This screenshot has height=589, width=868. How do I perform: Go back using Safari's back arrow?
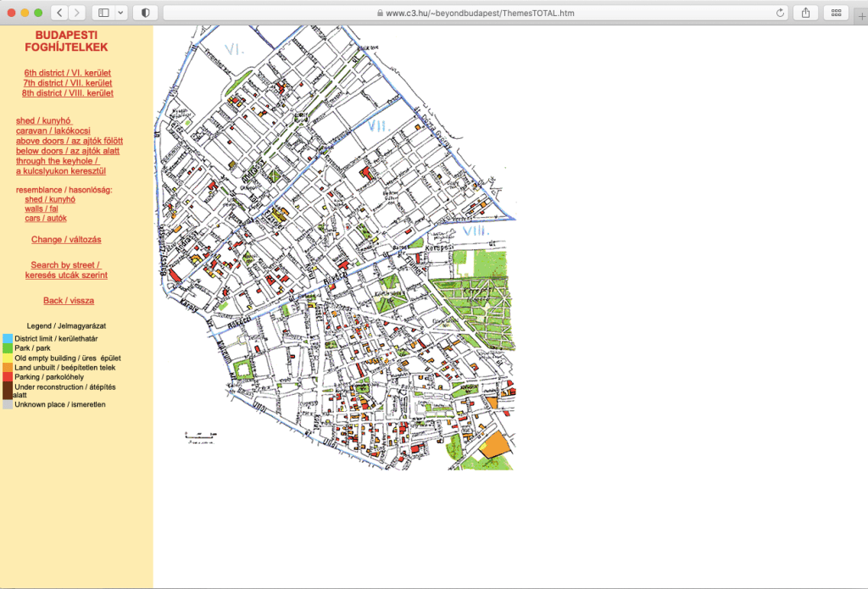[60, 13]
